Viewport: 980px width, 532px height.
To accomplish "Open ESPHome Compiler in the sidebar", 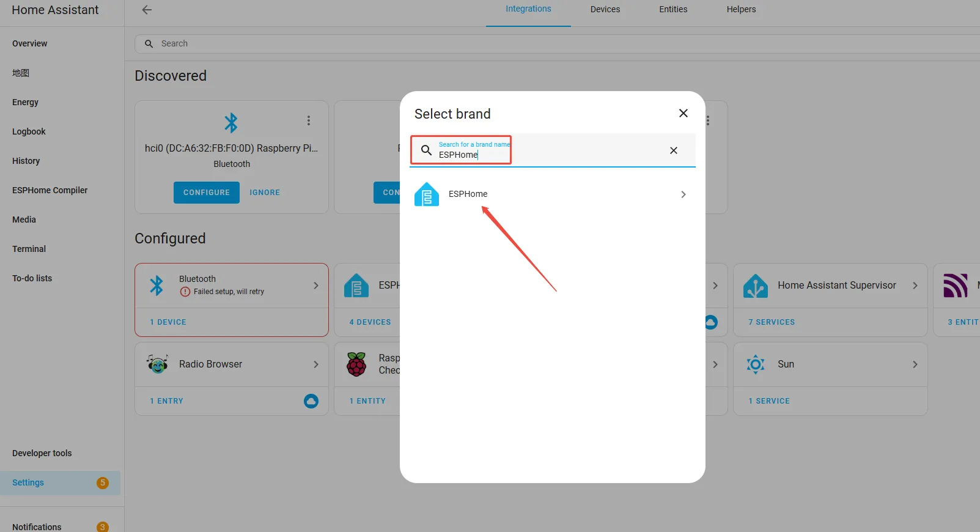I will [x=50, y=190].
